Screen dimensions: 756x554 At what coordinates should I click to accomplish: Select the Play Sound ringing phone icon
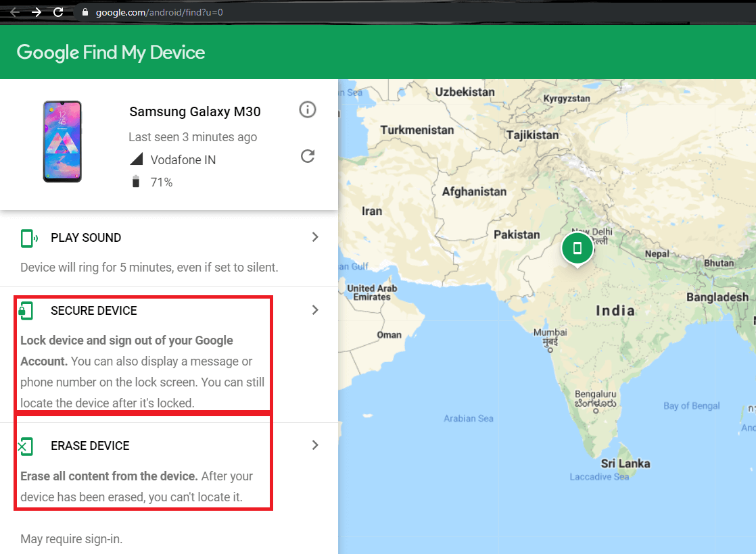26,238
